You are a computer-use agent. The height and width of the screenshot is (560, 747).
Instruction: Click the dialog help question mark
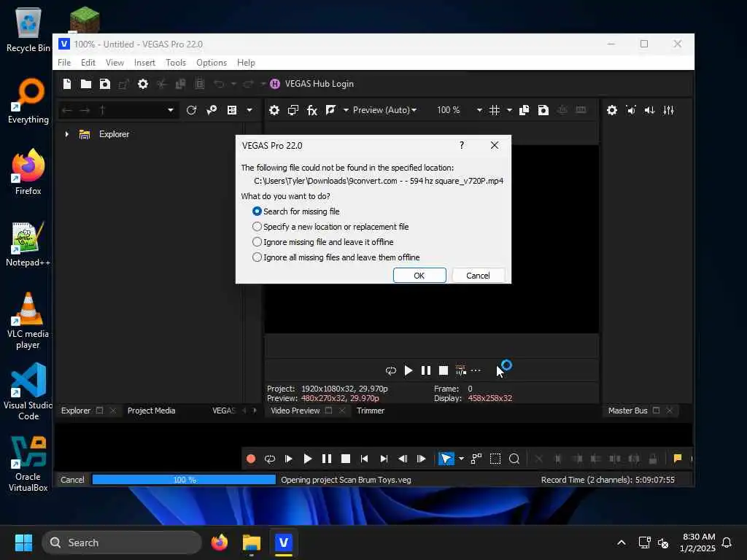[x=462, y=145]
